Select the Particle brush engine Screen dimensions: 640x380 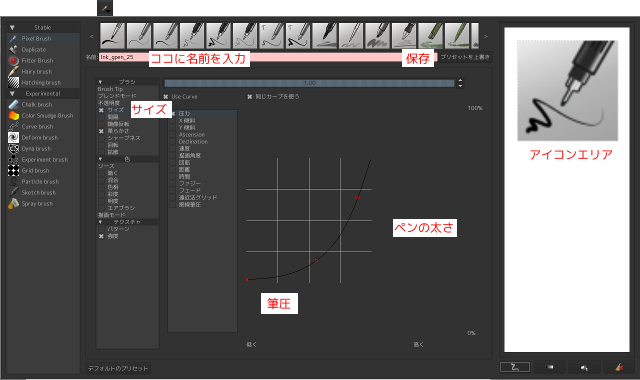click(x=43, y=182)
